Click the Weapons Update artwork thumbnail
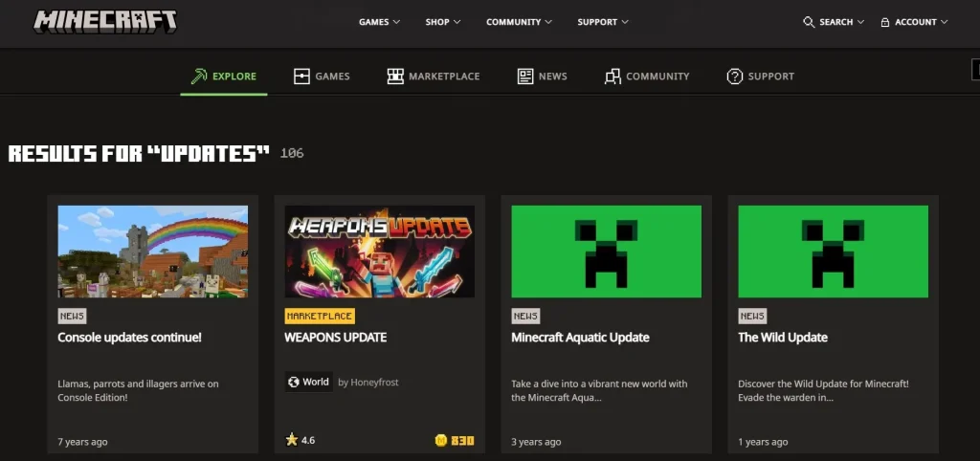Screen dimensions: 980x461 coord(379,252)
